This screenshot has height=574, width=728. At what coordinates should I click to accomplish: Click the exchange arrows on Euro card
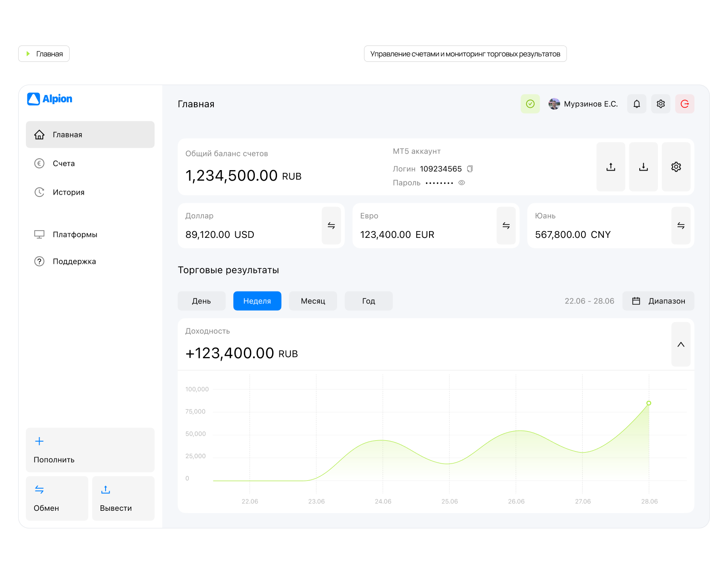506,226
